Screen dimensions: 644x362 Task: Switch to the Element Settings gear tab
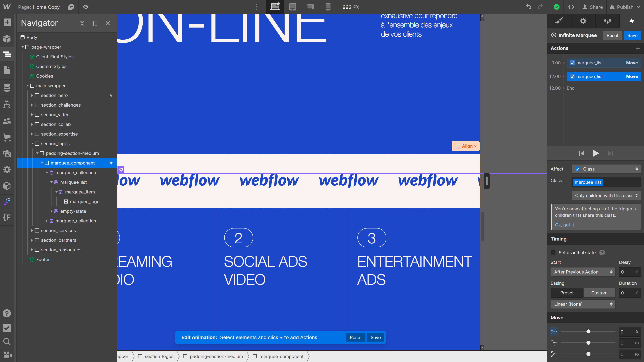pyautogui.click(x=583, y=21)
